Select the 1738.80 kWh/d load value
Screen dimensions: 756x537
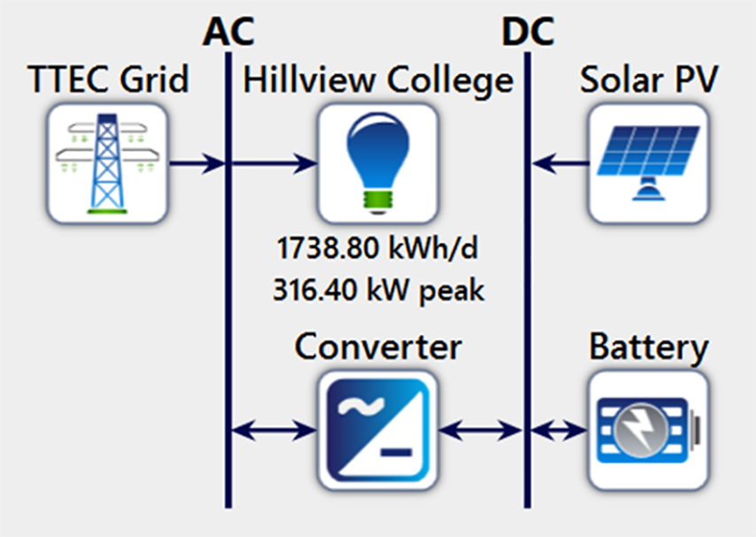(x=378, y=251)
